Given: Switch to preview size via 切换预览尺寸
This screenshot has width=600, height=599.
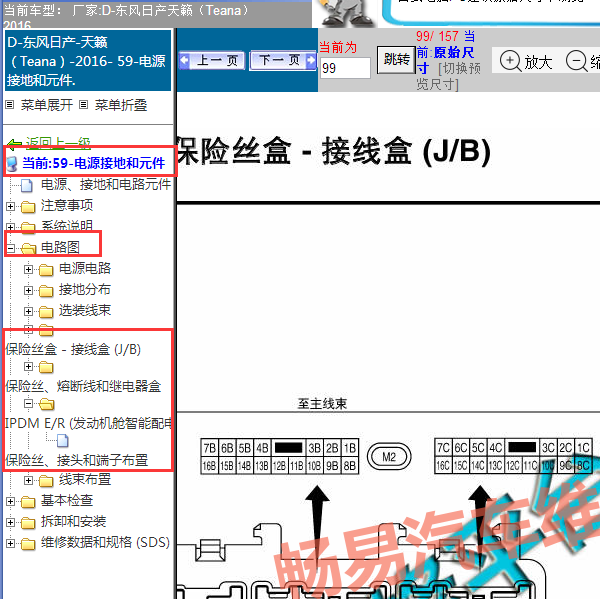Looking at the screenshot, I should click(450, 76).
